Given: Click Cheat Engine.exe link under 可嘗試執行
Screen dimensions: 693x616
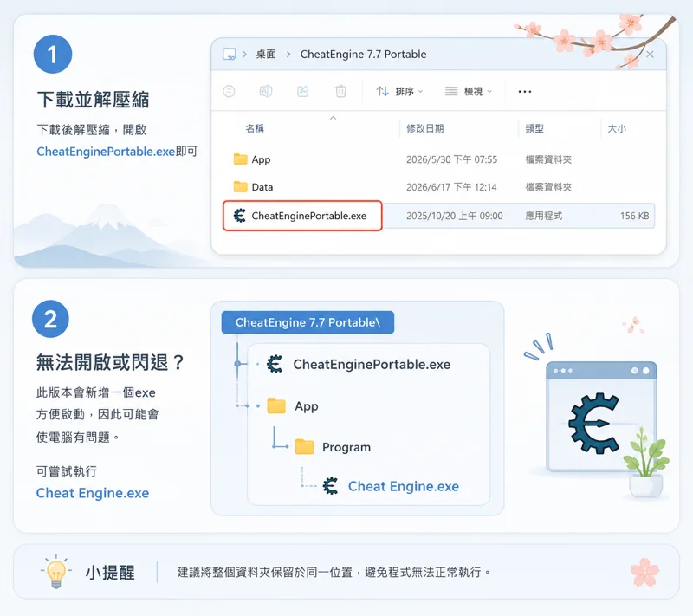Looking at the screenshot, I should 93,493.
